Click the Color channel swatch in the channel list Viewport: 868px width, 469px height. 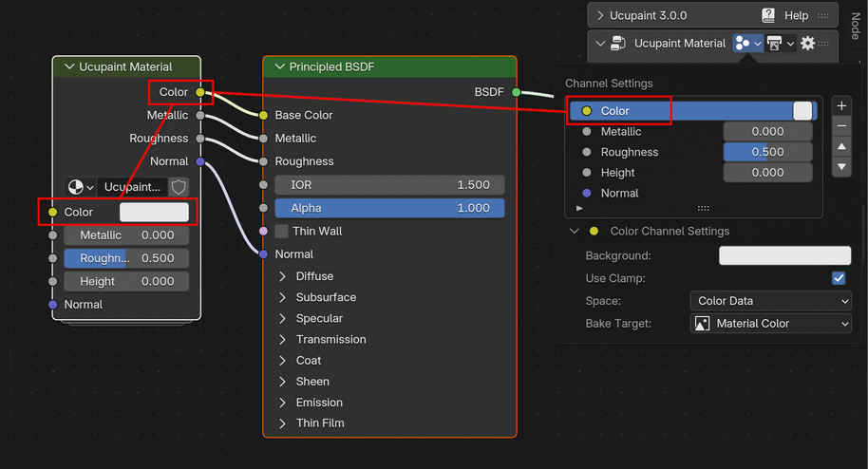click(802, 111)
